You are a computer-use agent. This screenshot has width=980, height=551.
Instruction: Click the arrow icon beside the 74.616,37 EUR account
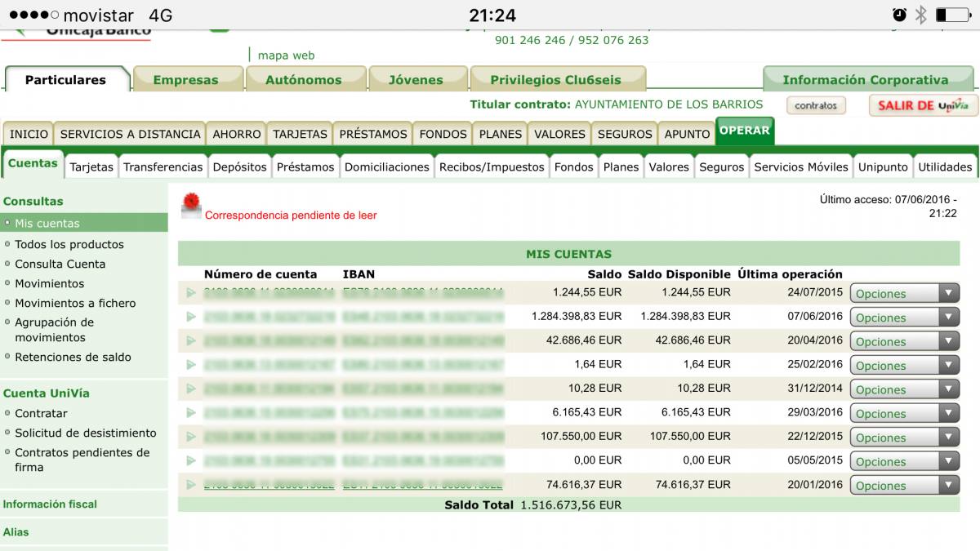(191, 485)
